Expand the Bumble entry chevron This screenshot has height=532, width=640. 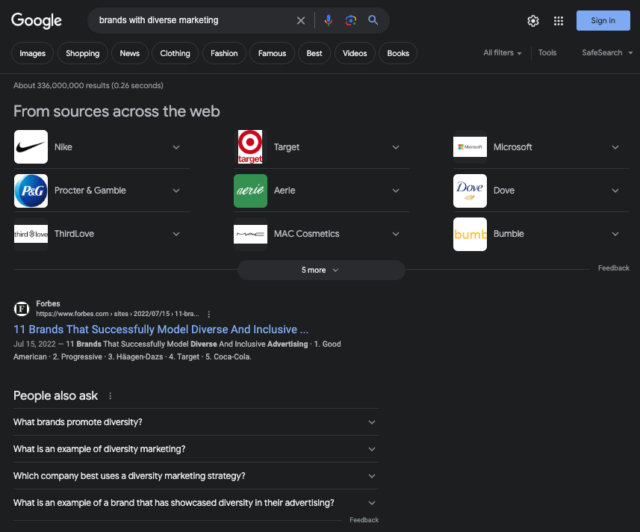click(x=615, y=234)
